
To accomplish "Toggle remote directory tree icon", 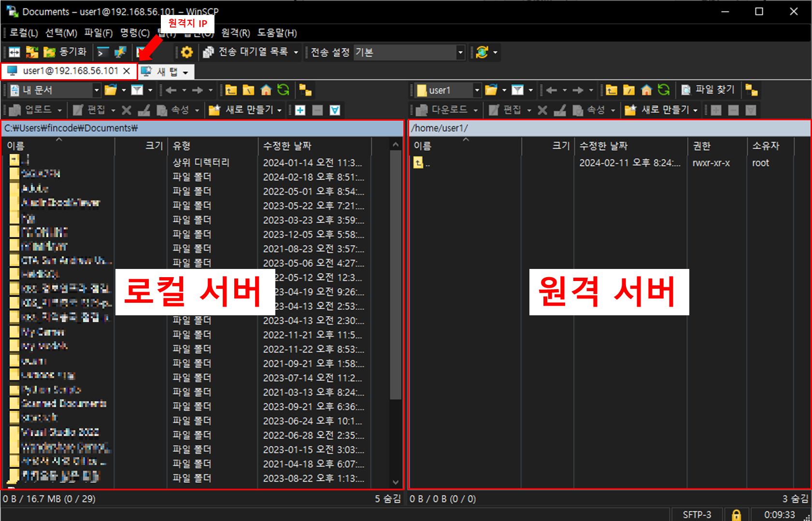I will coord(752,90).
